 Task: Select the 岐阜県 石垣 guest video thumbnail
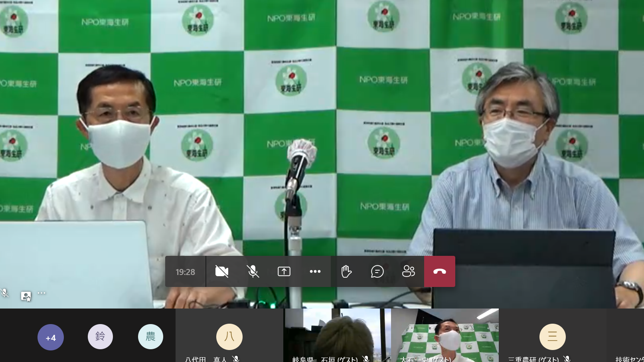click(337, 335)
